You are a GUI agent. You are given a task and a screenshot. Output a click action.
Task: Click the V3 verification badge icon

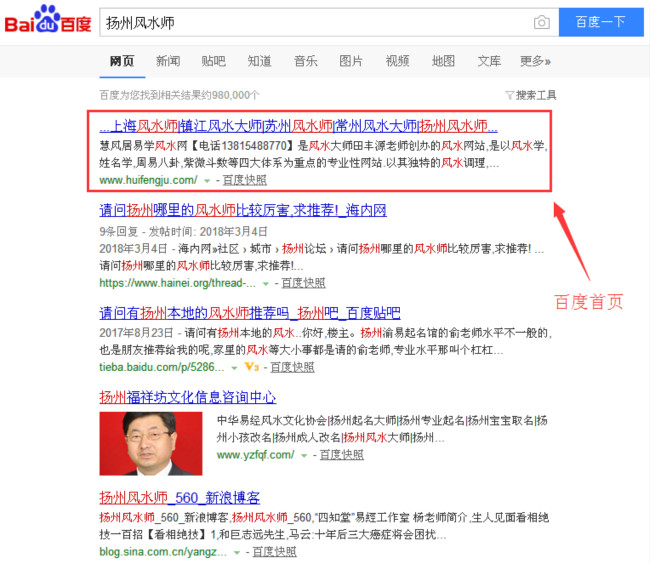pyautogui.click(x=252, y=367)
